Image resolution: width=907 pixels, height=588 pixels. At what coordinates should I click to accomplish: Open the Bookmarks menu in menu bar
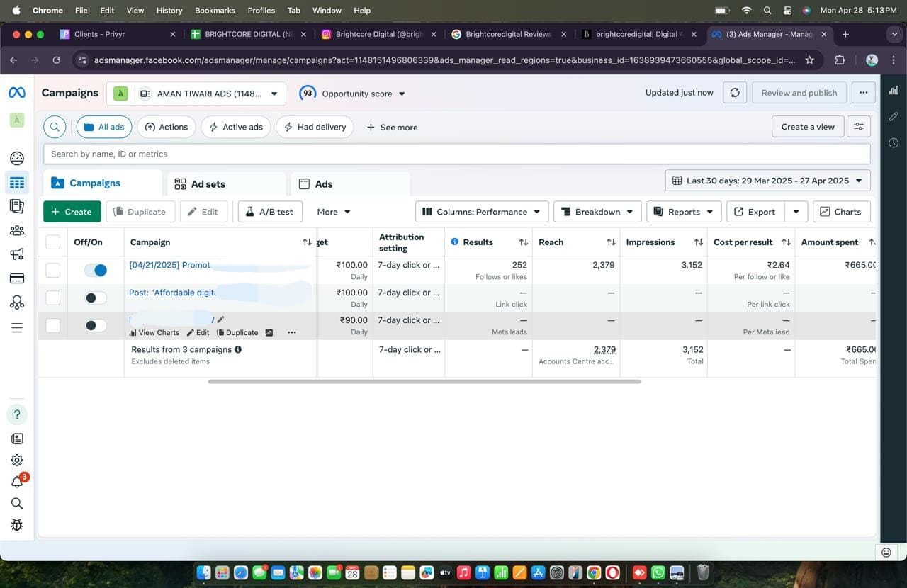coord(215,11)
